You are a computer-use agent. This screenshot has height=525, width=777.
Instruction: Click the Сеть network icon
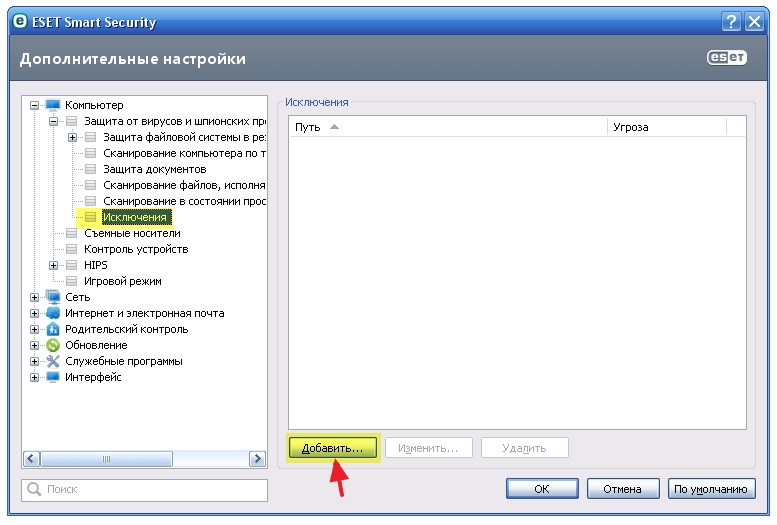(53, 297)
